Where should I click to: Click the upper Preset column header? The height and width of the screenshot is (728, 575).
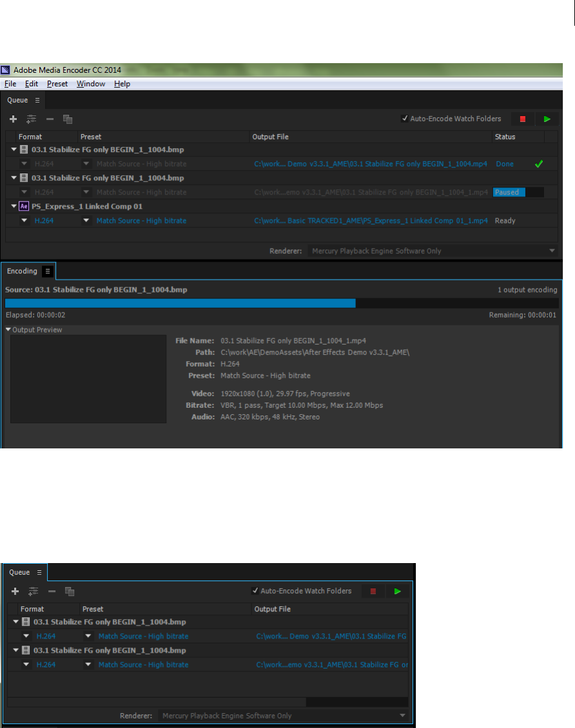91,137
